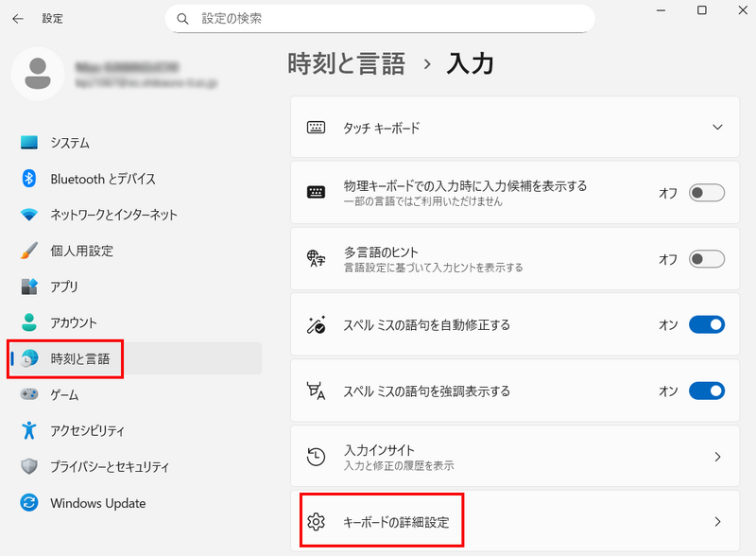Open キーボードの詳細設定 via right chevron
This screenshot has width=756, height=556.
(717, 521)
